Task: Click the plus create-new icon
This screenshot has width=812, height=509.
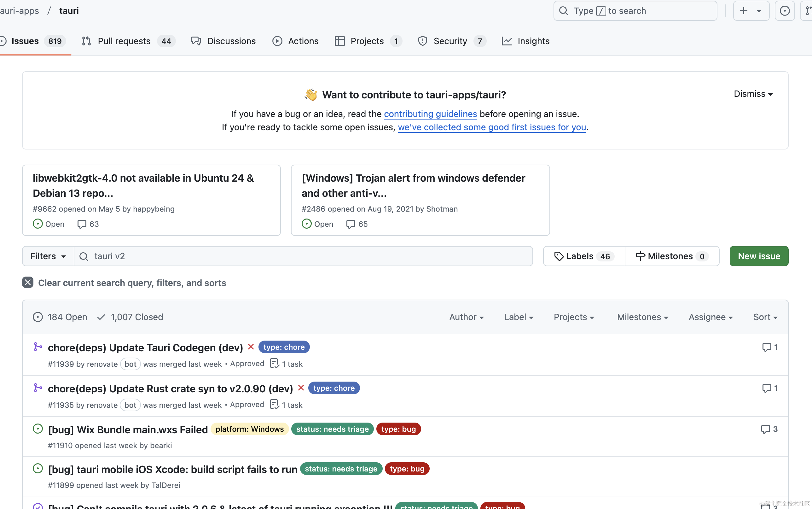Action: (x=744, y=11)
